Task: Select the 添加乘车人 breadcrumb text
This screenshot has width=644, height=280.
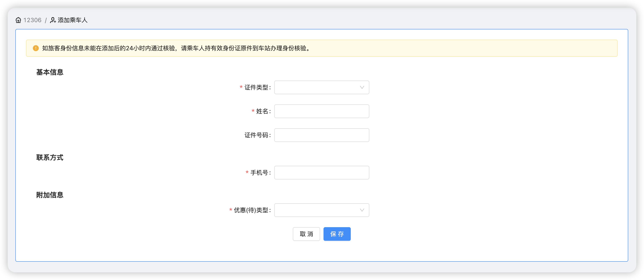Action: 72,20
